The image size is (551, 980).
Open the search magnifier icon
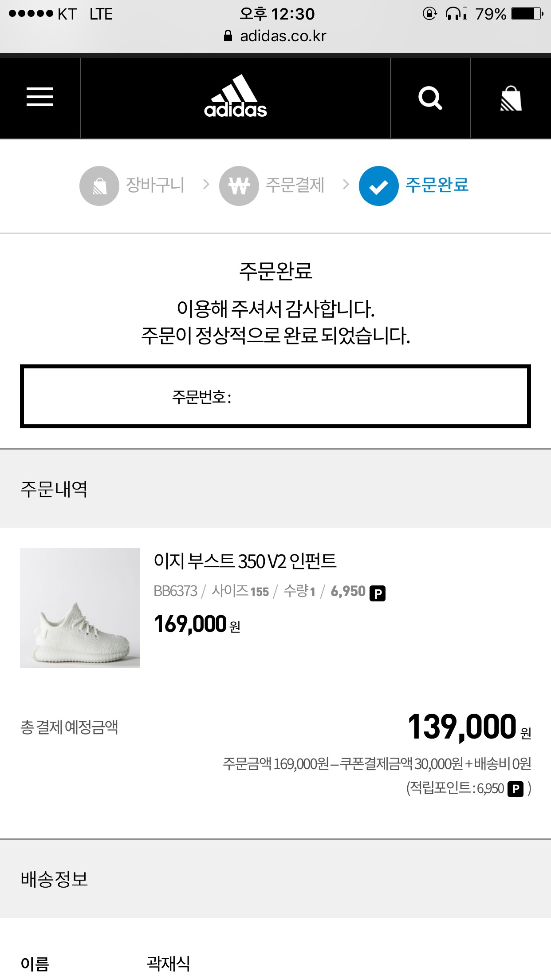coord(430,98)
